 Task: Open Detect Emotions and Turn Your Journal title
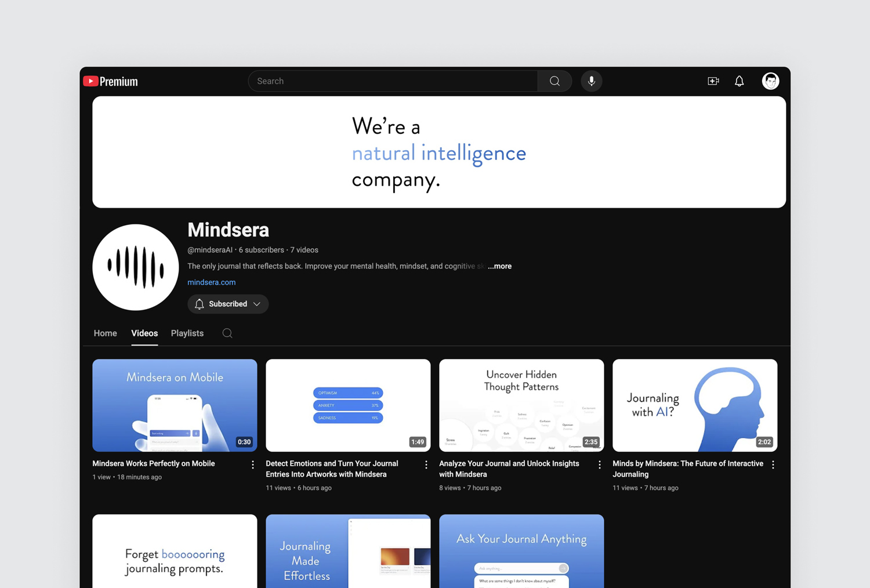point(332,469)
